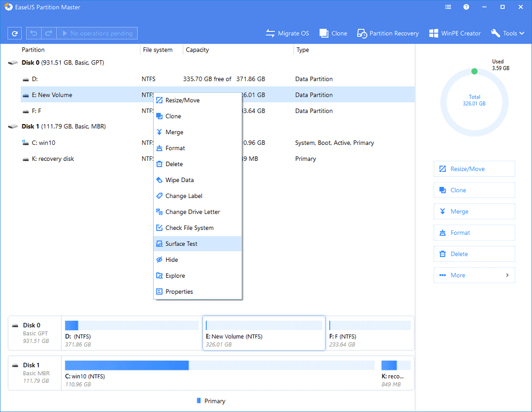Click the Migrate OS icon
Screen dimensions: 532x412
(x=270, y=33)
